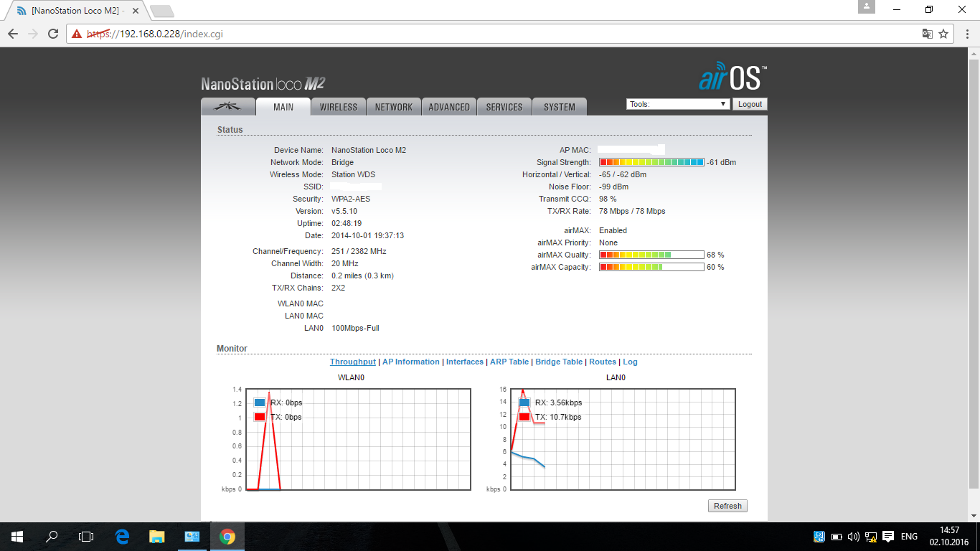Click the Chrome profile icon in title bar

click(867, 6)
